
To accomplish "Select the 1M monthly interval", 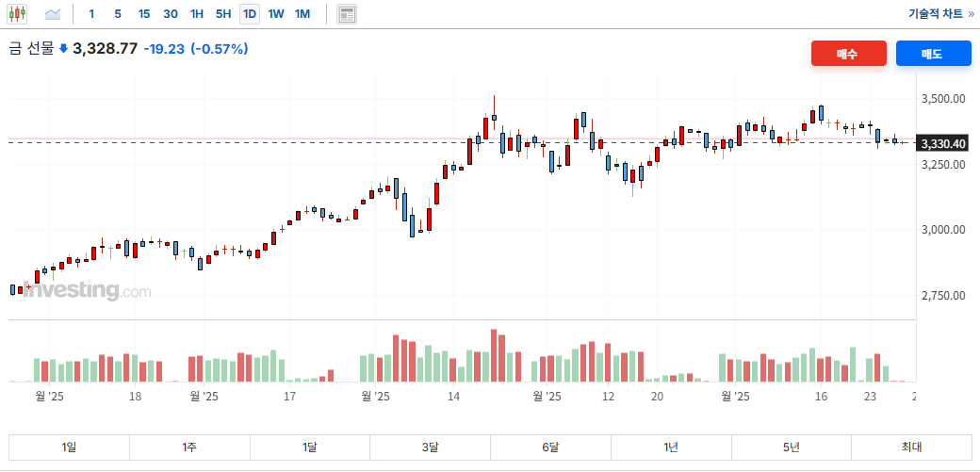I will [302, 14].
